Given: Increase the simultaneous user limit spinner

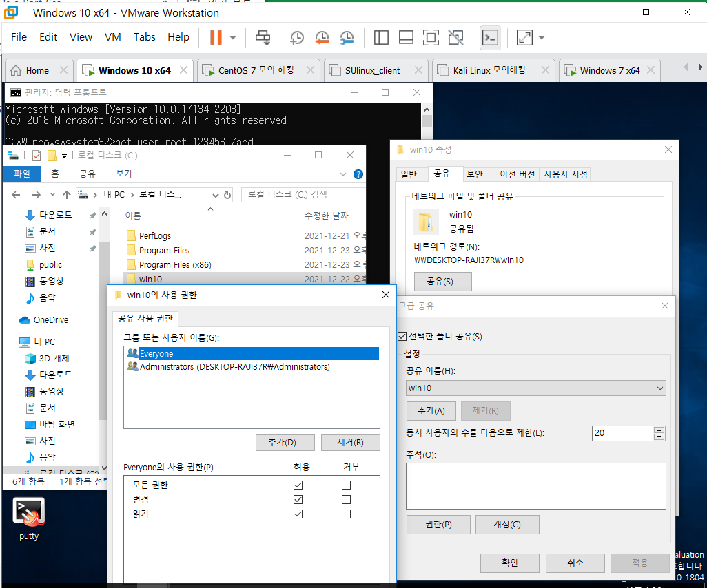Looking at the screenshot, I should click(x=659, y=430).
